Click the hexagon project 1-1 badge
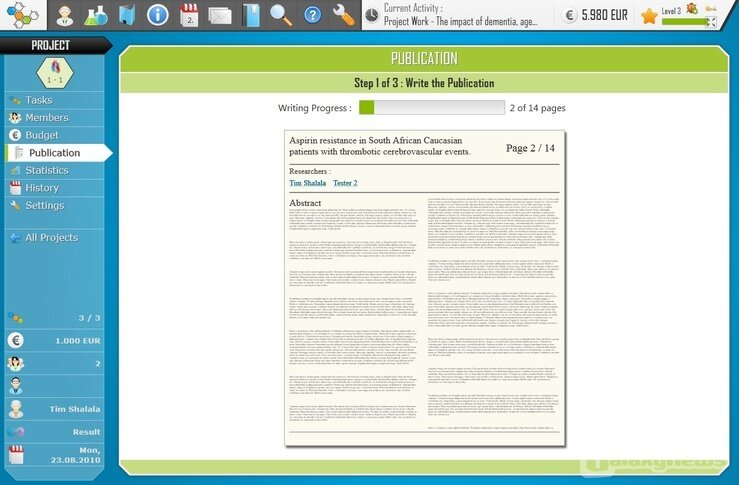This screenshot has width=739, height=485. tap(55, 73)
